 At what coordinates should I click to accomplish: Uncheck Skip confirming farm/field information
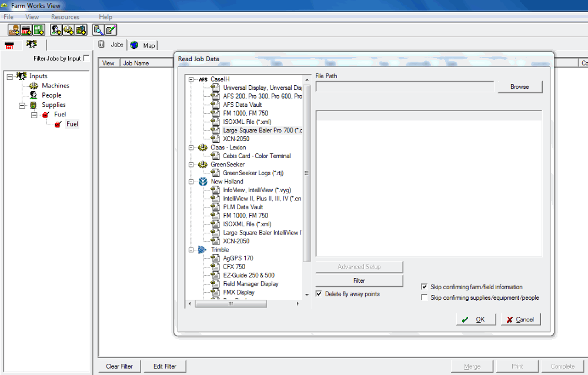click(424, 287)
